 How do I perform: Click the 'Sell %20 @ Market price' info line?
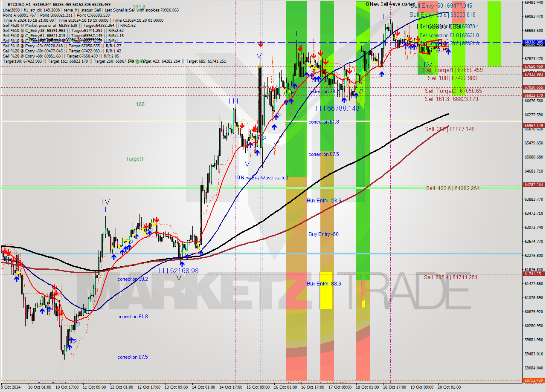(x=69, y=26)
